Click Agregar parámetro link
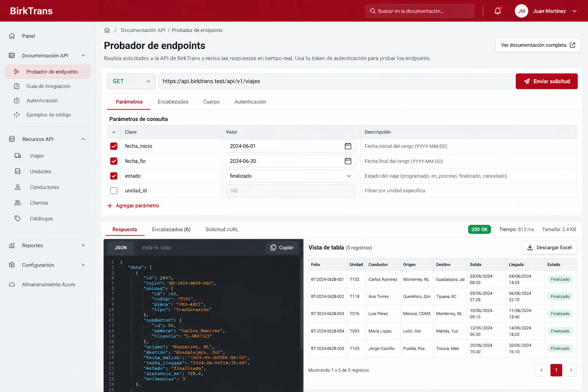 [x=133, y=206]
